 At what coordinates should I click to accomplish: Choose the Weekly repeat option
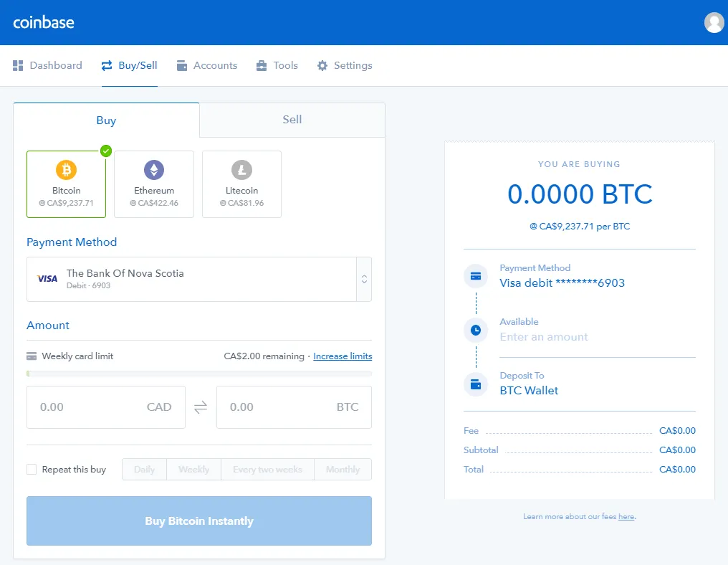193,470
